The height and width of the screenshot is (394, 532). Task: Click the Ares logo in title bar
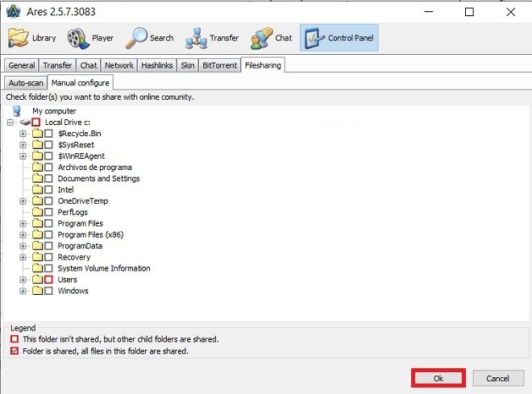coord(14,11)
